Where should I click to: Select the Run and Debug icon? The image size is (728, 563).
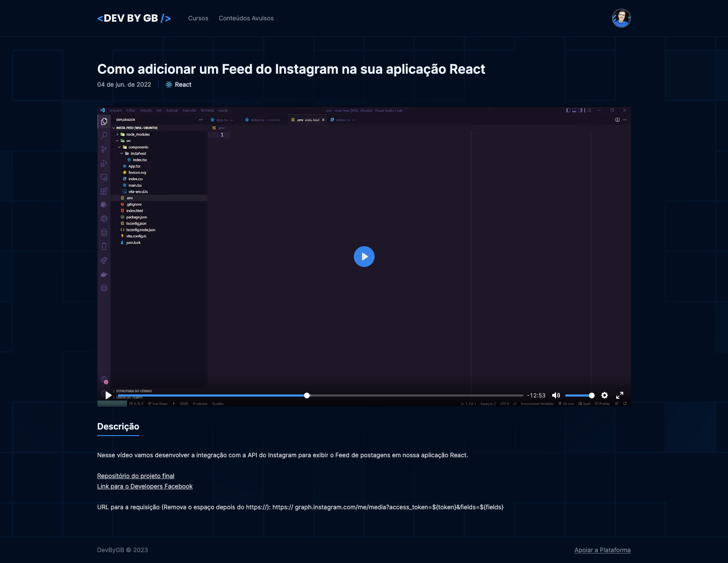click(x=104, y=163)
